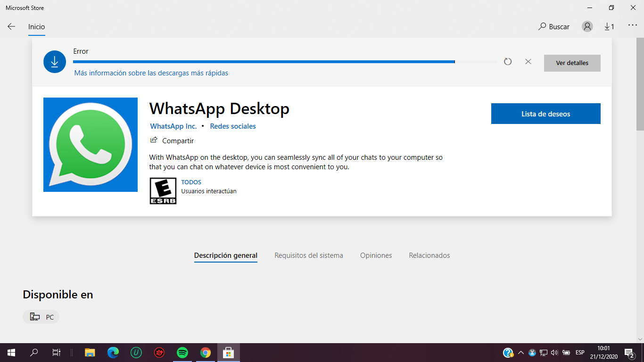644x362 pixels.
Task: Open Task View in taskbar
Action: click(57, 353)
